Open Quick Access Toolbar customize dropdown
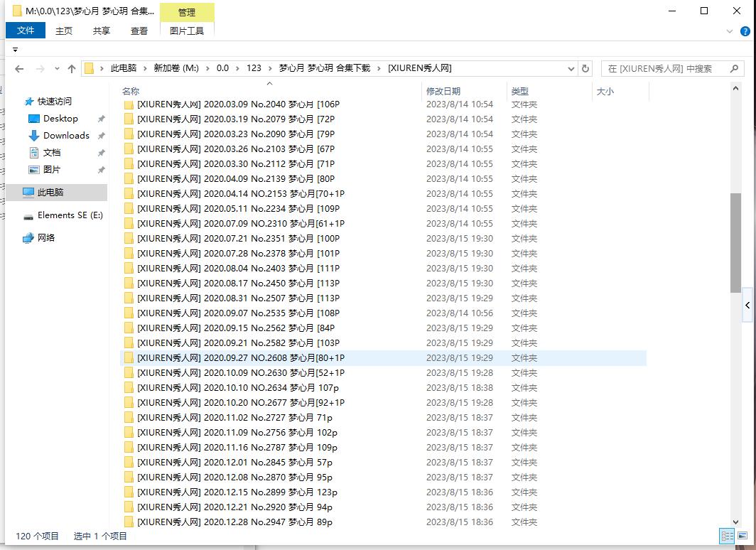Image resolution: width=756 pixels, height=550 pixels. (15, 50)
